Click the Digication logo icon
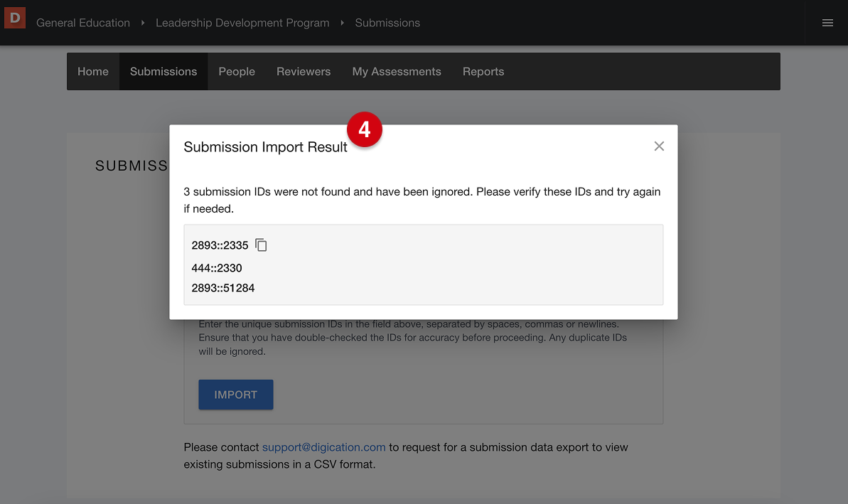The image size is (848, 504). 15,17
